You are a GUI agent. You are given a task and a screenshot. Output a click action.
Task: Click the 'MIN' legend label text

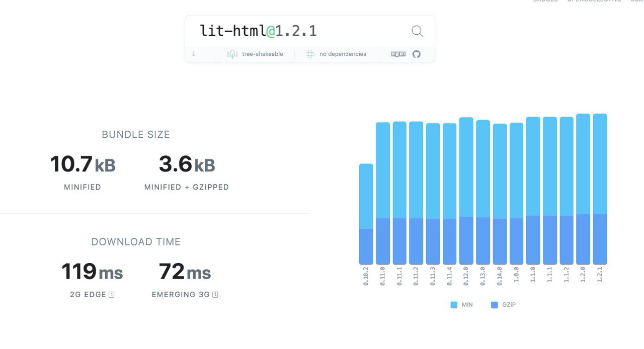(x=467, y=305)
